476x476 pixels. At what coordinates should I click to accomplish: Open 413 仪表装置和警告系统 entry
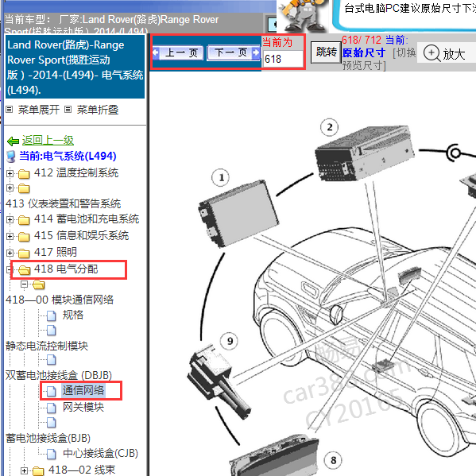tap(63, 203)
